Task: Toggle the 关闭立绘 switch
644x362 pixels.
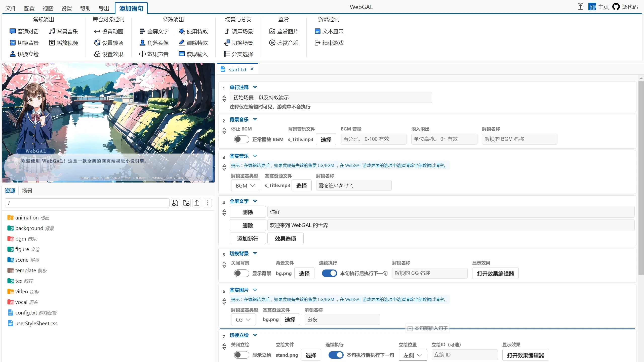Action: tap(242, 355)
